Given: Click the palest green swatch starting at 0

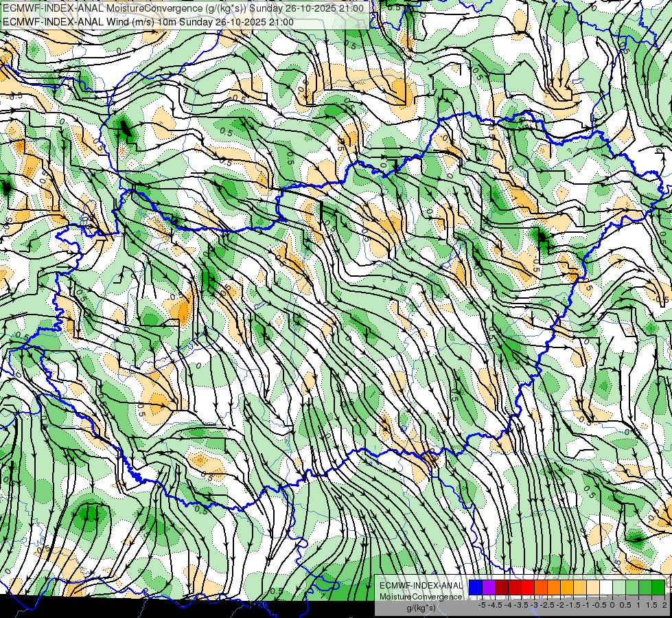Looking at the screenshot, I should (x=619, y=587).
